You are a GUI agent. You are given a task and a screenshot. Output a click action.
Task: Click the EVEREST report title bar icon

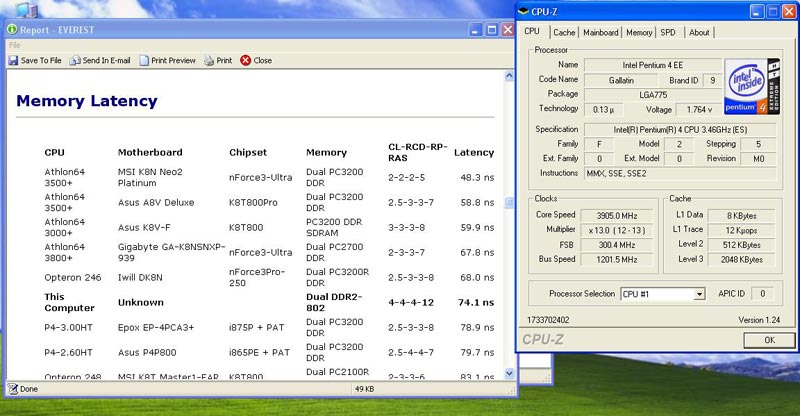pos(12,30)
